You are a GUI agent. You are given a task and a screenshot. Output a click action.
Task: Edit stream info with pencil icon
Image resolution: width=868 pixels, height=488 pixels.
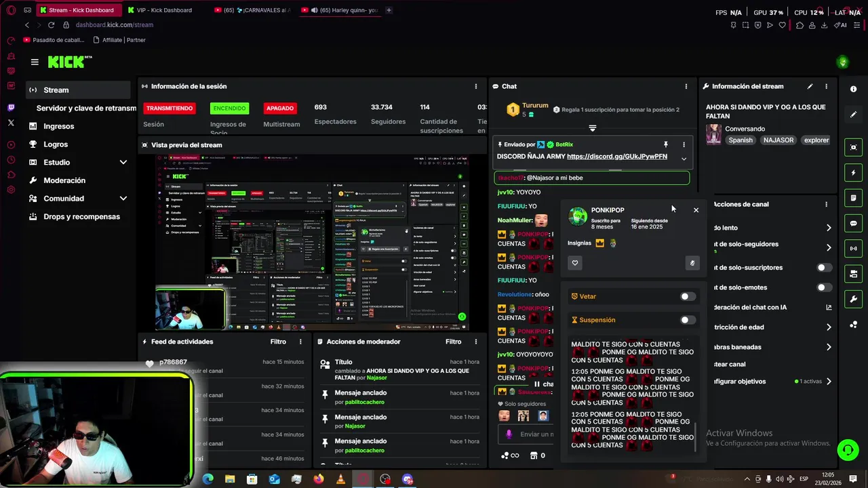coord(810,86)
